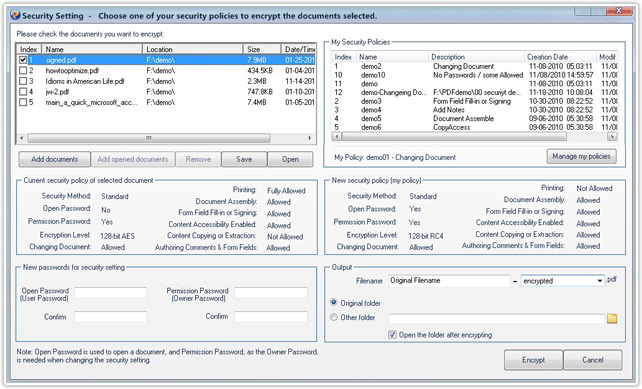This screenshot has height=389, width=642.
Task: Click the Open Password input field
Action: point(111,292)
